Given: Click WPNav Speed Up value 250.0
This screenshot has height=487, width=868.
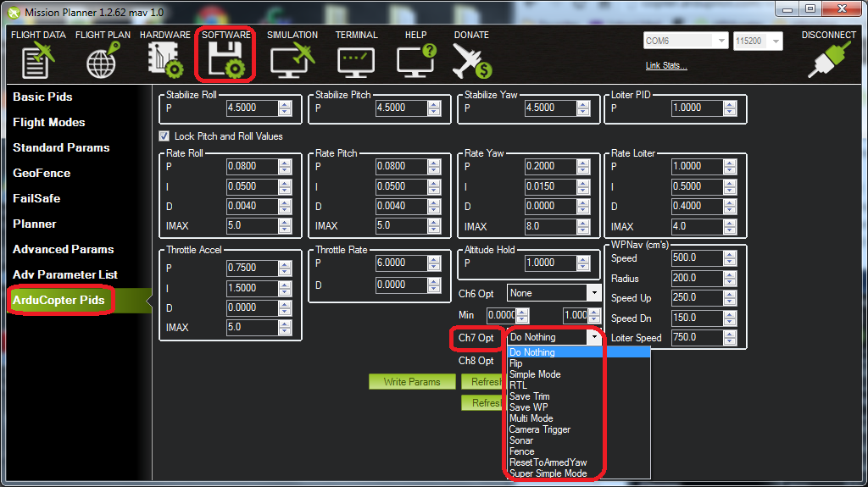Looking at the screenshot, I should click(x=697, y=298).
